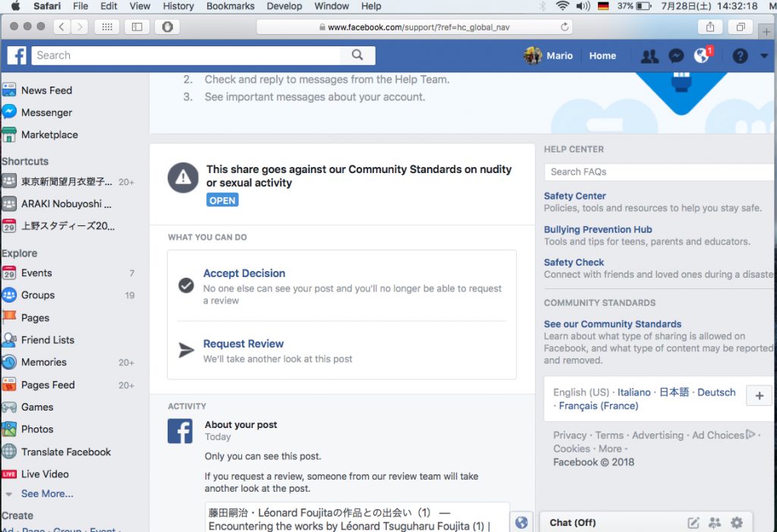
Task: Click the Facebook logo in the blue header
Action: (17, 55)
